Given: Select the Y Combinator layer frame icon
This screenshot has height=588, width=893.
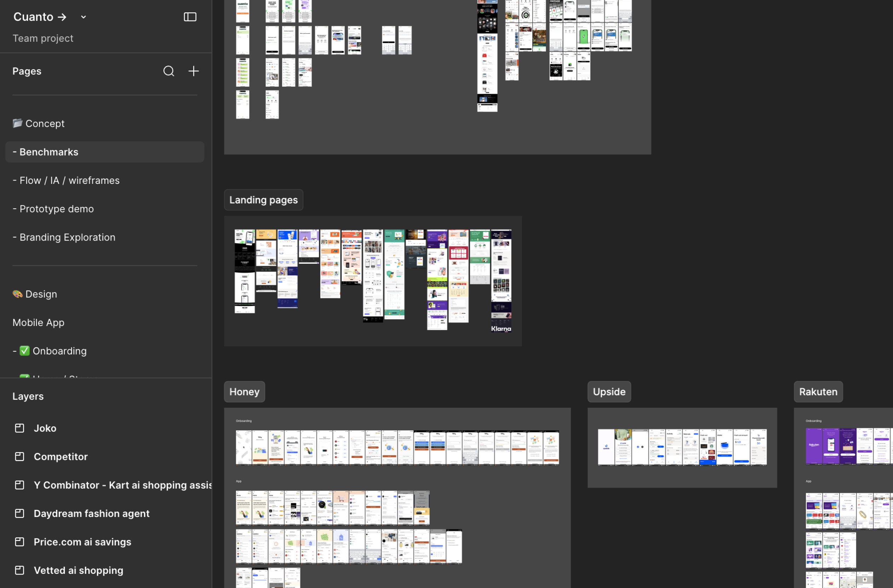Looking at the screenshot, I should click(x=19, y=485).
